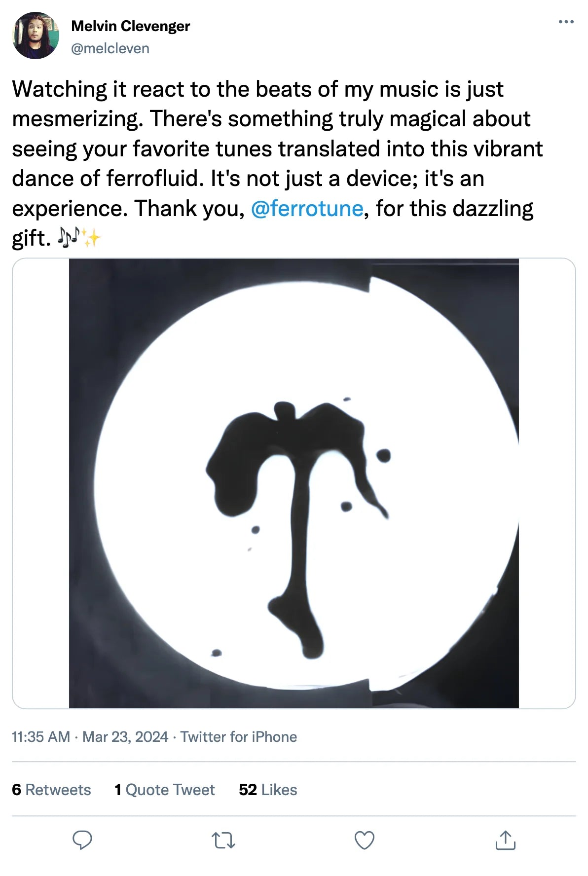Open the 11:35 AM timestamp link
The image size is (588, 876).
(41, 737)
